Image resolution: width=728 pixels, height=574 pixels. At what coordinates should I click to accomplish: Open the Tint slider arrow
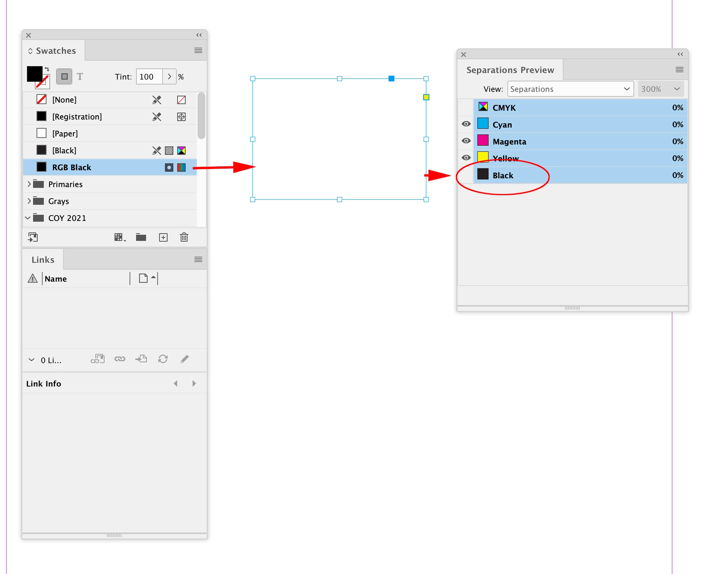pyautogui.click(x=170, y=76)
